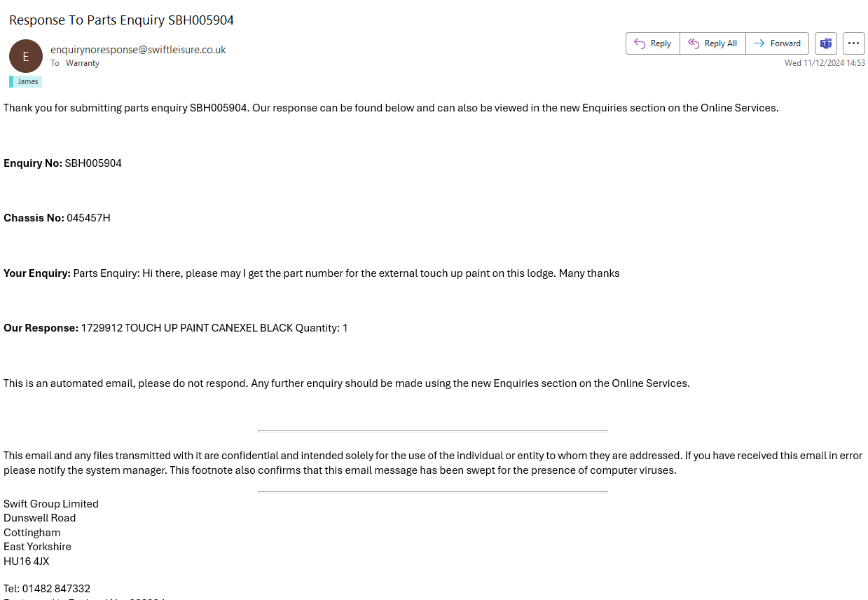Click the bold Your Enquiry label
868x600 pixels.
point(37,273)
